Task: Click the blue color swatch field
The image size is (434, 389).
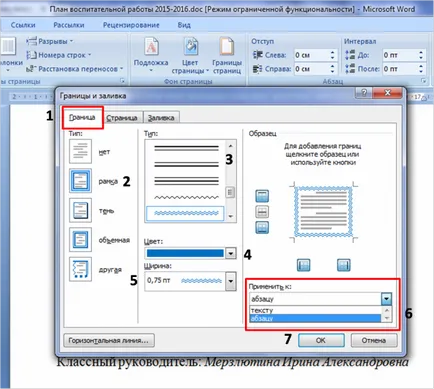Action: (185, 253)
